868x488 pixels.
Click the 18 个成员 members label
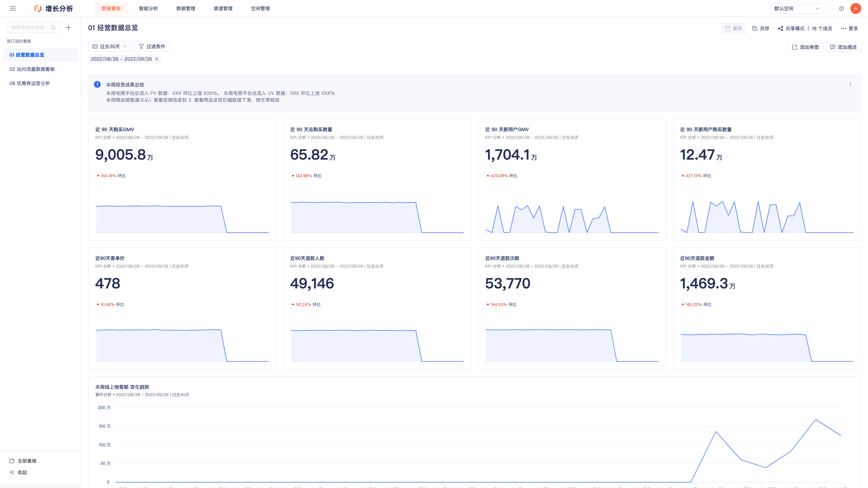(822, 28)
